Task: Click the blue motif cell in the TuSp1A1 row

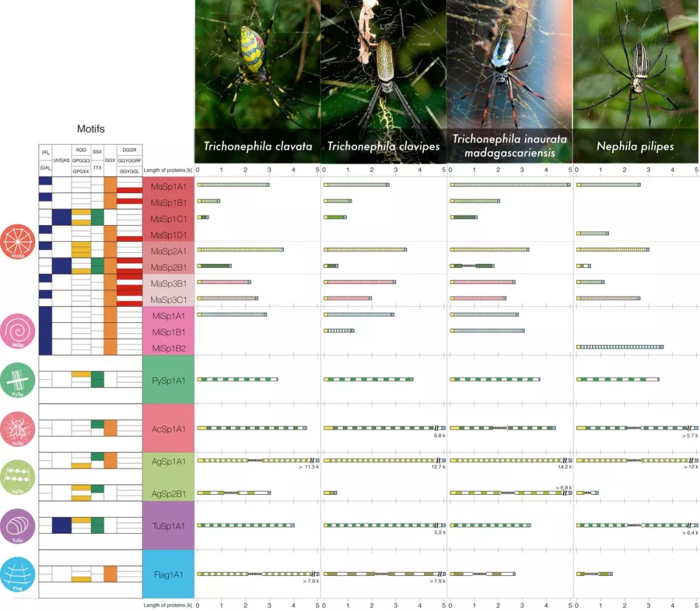Action: (62, 525)
